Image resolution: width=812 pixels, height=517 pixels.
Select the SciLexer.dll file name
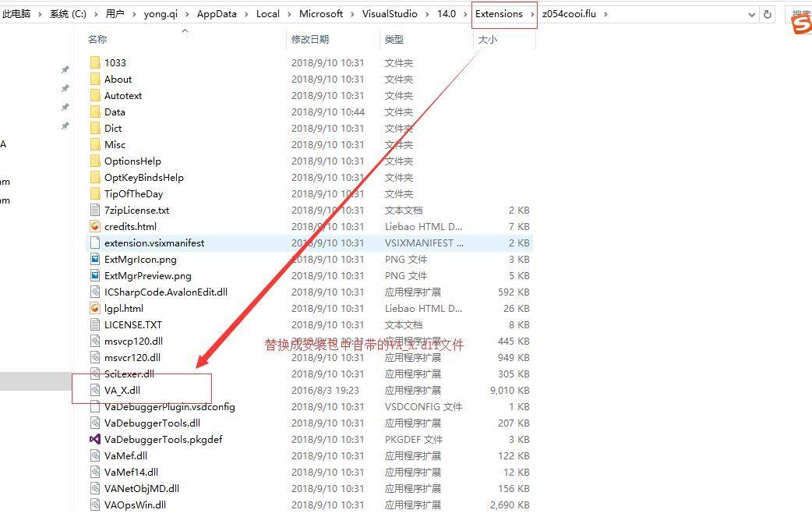(x=129, y=374)
